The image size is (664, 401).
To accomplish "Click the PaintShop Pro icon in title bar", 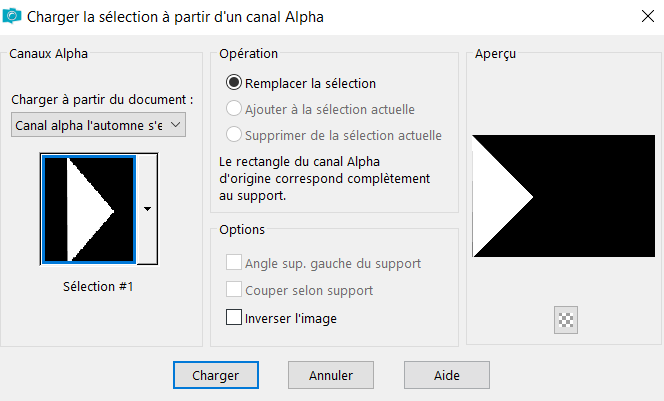I will click(12, 16).
